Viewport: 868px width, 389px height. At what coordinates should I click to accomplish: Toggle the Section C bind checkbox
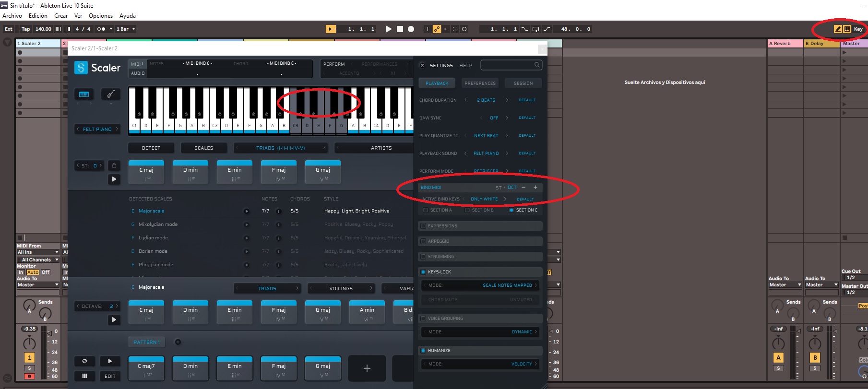tap(511, 210)
